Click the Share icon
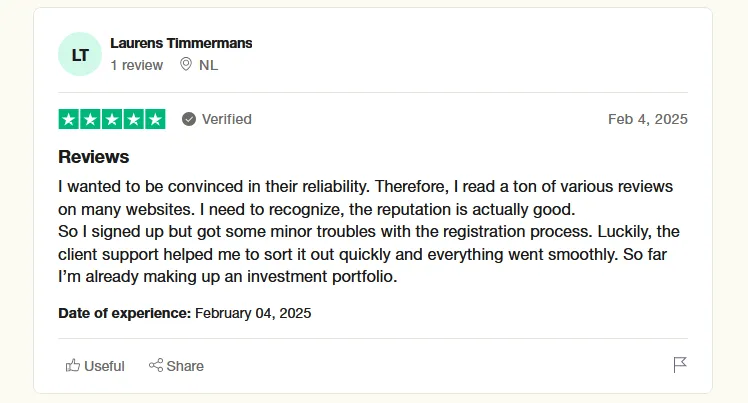The height and width of the screenshot is (403, 748). pyautogui.click(x=156, y=365)
